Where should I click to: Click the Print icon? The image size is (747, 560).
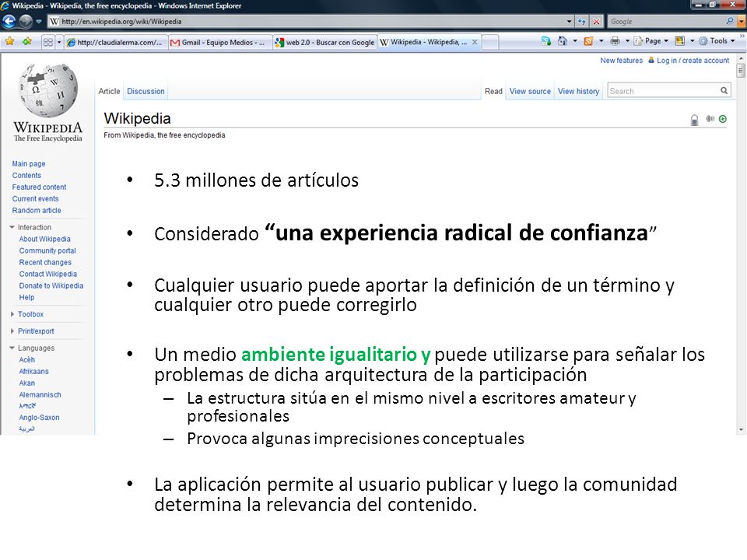[x=615, y=41]
